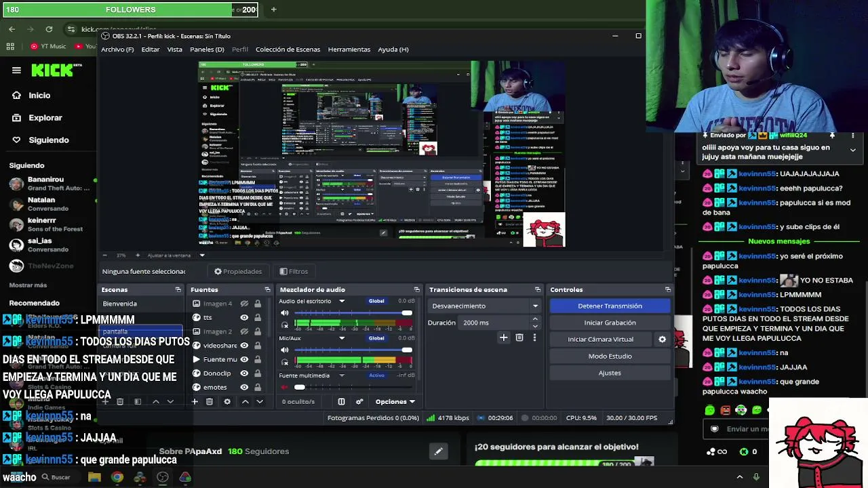Screen dimensions: 868x488
Task: Open virtual camera settings gear
Action: point(663,340)
